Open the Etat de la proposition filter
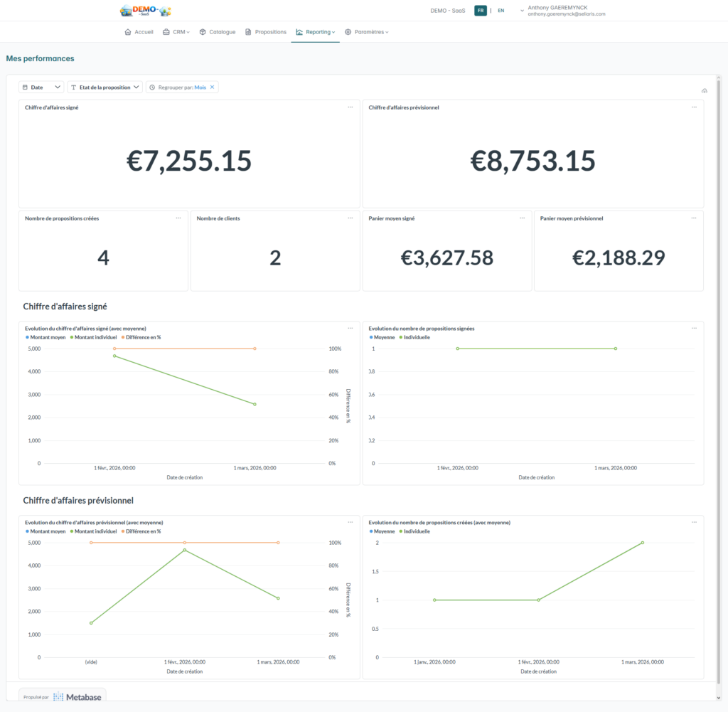728x712 pixels. point(105,87)
